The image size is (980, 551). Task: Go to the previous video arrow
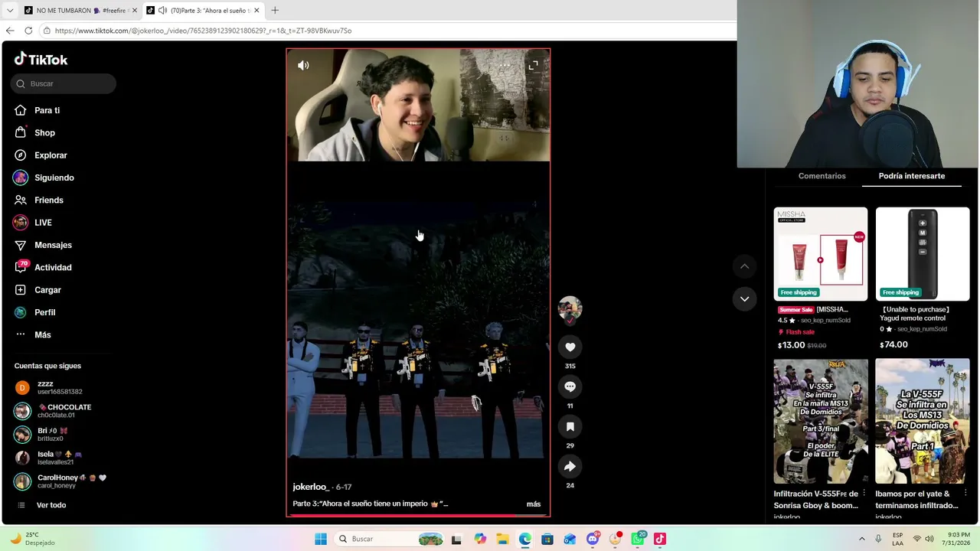pyautogui.click(x=744, y=266)
